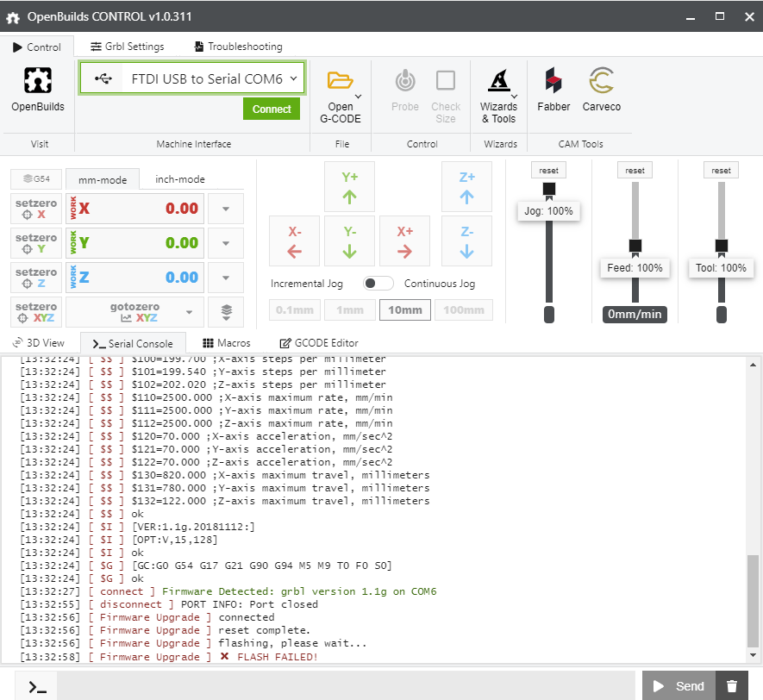Click the X work position value 0.00
763x700 pixels.
[182, 209]
